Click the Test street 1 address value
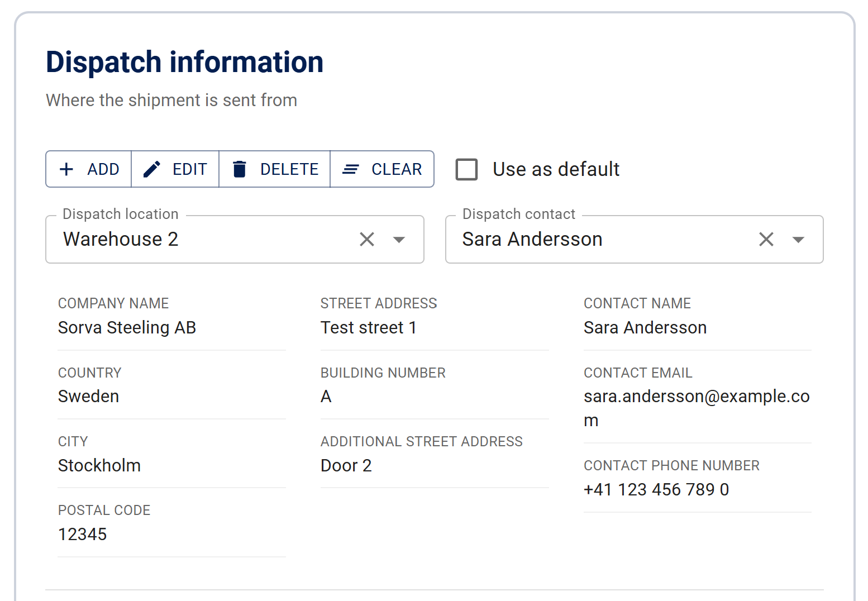Viewport: 868px width, 601px height. pyautogui.click(x=368, y=328)
